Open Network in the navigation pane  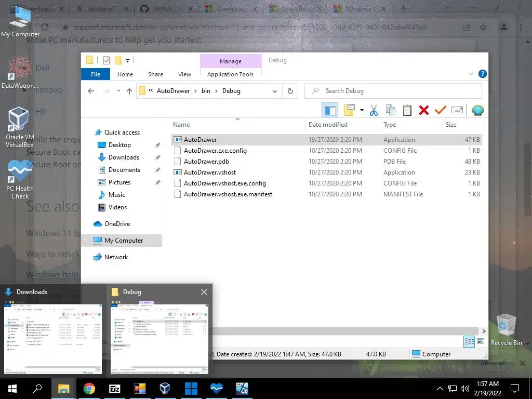[116, 257]
